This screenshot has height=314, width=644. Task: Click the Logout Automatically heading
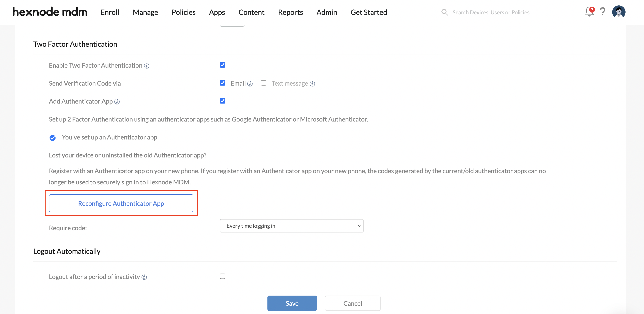pyautogui.click(x=67, y=251)
